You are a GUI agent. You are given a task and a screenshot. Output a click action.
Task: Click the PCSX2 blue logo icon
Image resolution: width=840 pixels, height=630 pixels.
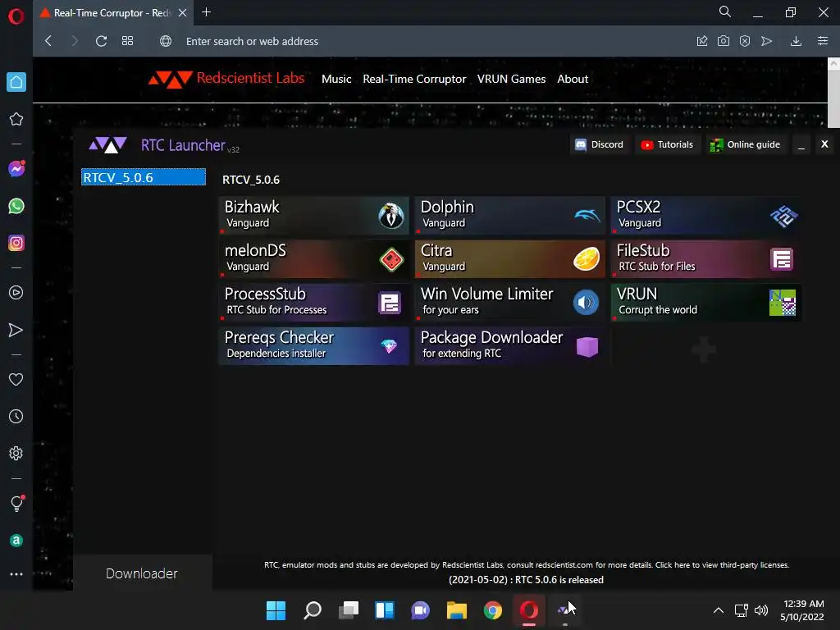click(783, 216)
